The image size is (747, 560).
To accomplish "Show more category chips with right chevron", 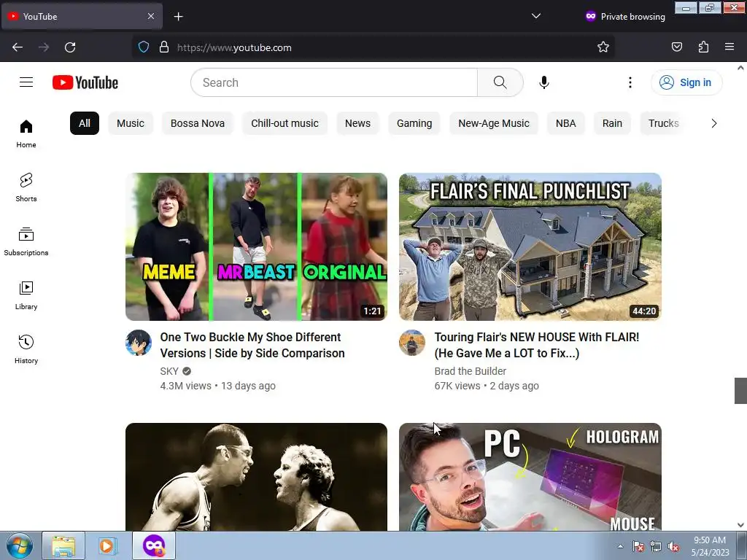I will tap(713, 123).
